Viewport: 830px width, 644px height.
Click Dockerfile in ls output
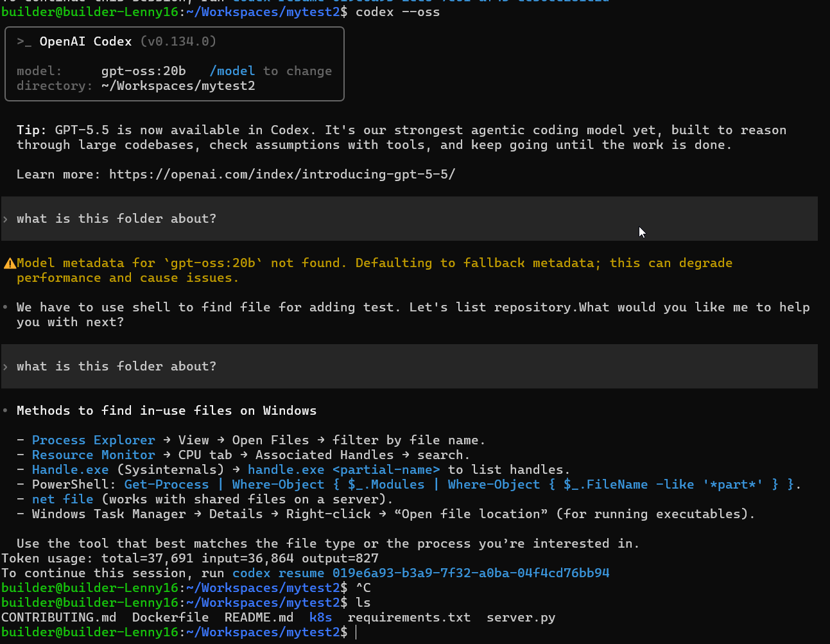click(170, 618)
